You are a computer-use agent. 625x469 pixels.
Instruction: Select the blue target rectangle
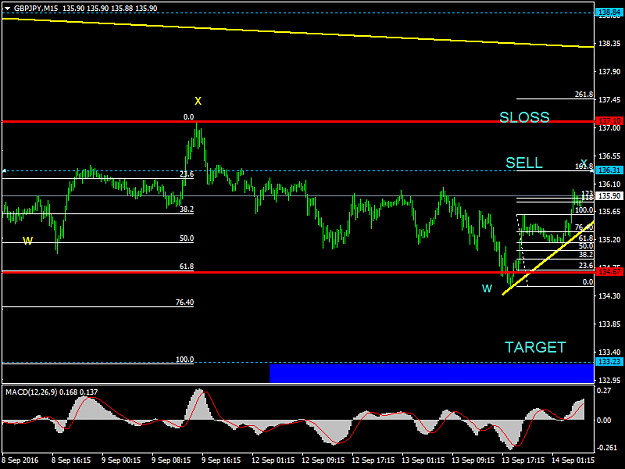[x=432, y=373]
